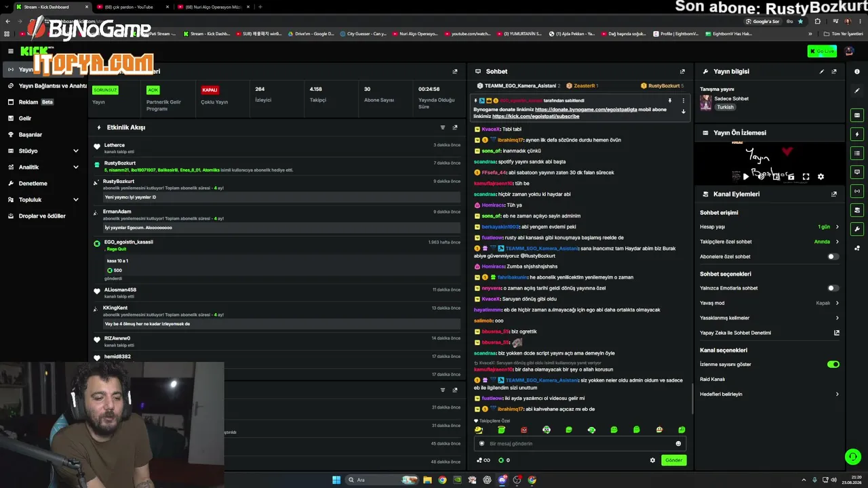Screen dimensions: 868x488
Task: Click the list icon in the right sidebar
Action: click(x=857, y=153)
